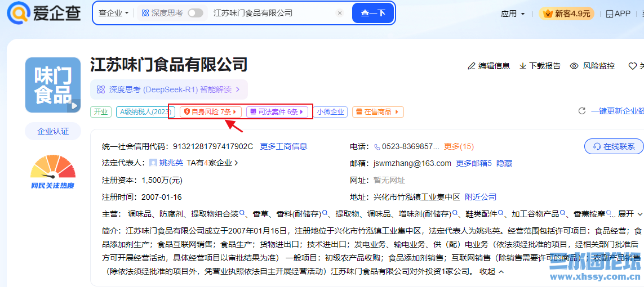Click the phone icon beside 0523-8369857
This screenshot has width=644, height=287.
(377, 147)
